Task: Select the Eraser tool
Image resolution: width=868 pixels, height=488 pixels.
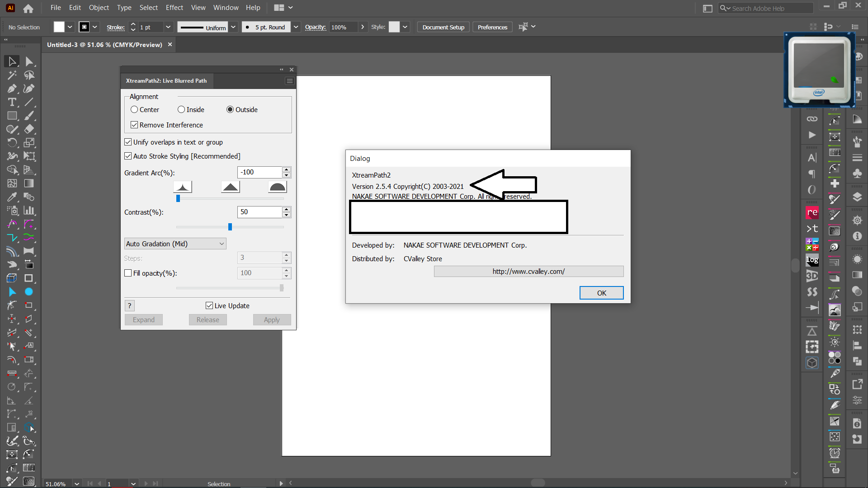Action: point(29,129)
